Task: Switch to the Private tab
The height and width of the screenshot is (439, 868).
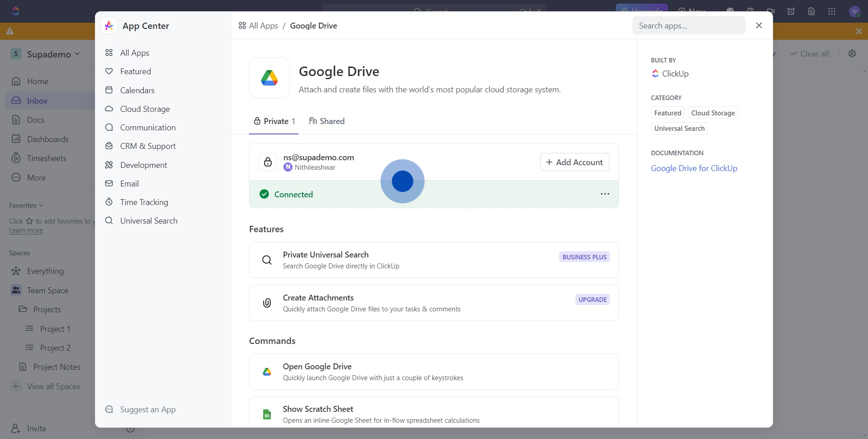Action: (274, 121)
